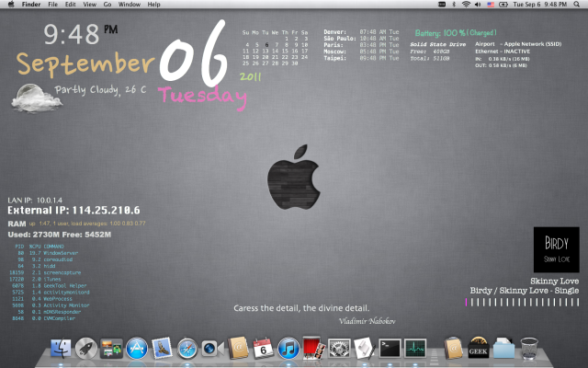The width and height of the screenshot is (588, 368).
Task: Open the Window menu
Action: [x=130, y=5]
